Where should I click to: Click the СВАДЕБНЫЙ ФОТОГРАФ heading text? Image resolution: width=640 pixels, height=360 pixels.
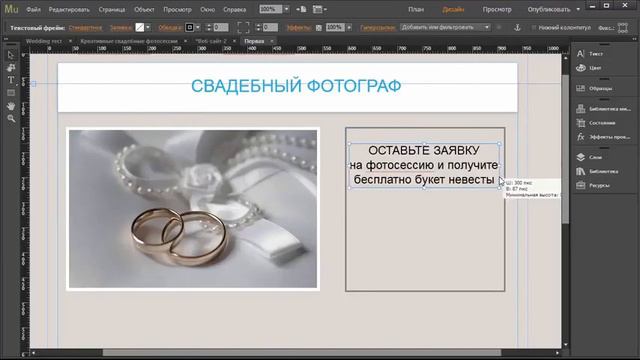point(296,86)
